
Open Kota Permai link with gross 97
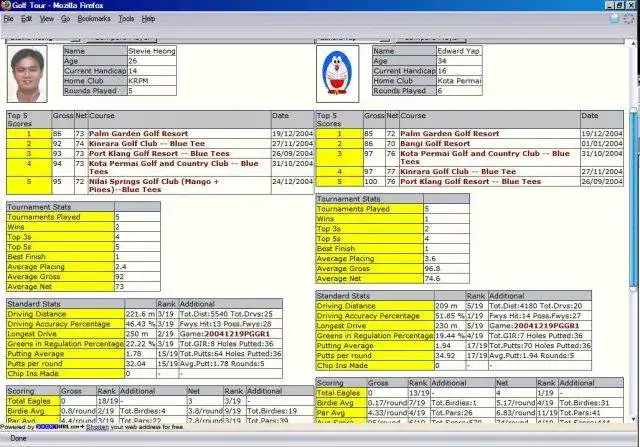point(485,158)
